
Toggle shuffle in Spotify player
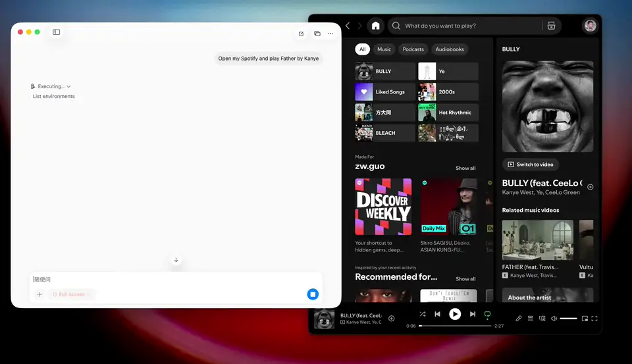pyautogui.click(x=423, y=314)
